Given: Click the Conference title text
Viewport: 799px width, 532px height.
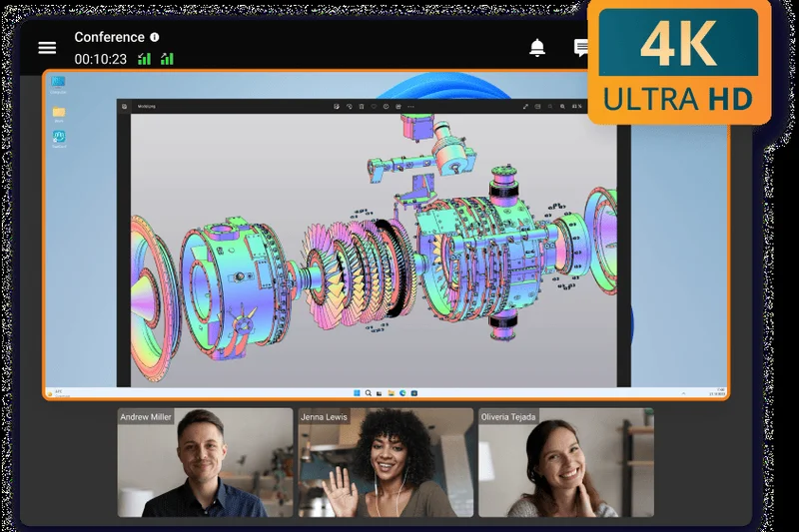Looking at the screenshot, I should (x=109, y=38).
